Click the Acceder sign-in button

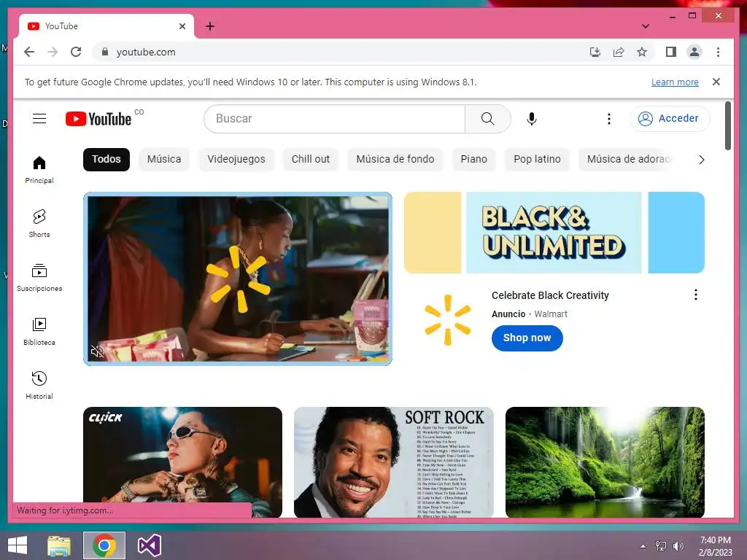[x=670, y=119]
